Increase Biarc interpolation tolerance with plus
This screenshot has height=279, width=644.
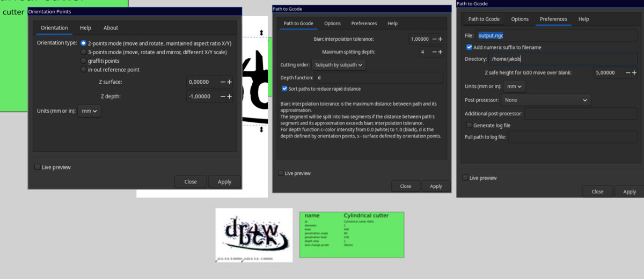click(x=441, y=39)
